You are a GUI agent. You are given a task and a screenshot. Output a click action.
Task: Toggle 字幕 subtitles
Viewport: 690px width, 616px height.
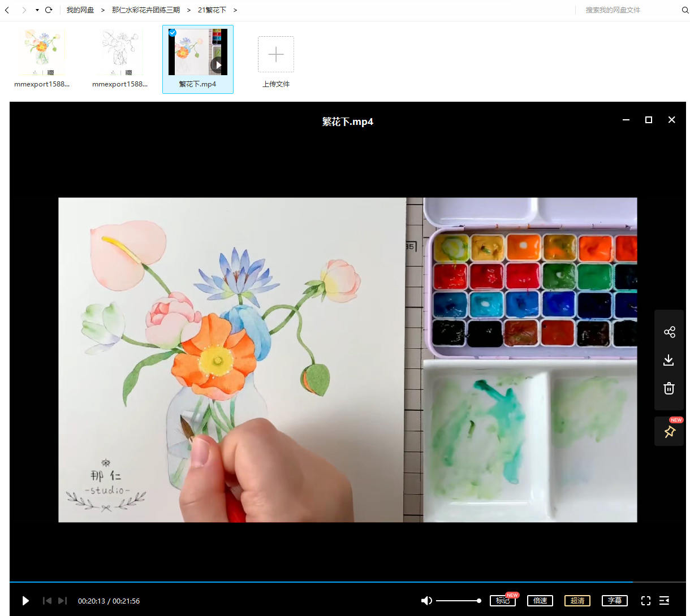click(615, 601)
